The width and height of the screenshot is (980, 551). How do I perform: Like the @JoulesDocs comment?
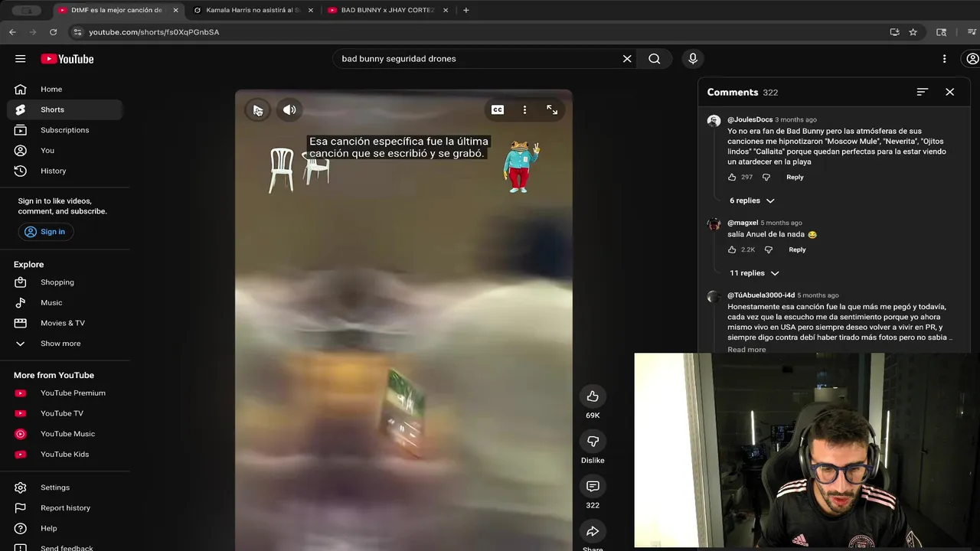732,178
